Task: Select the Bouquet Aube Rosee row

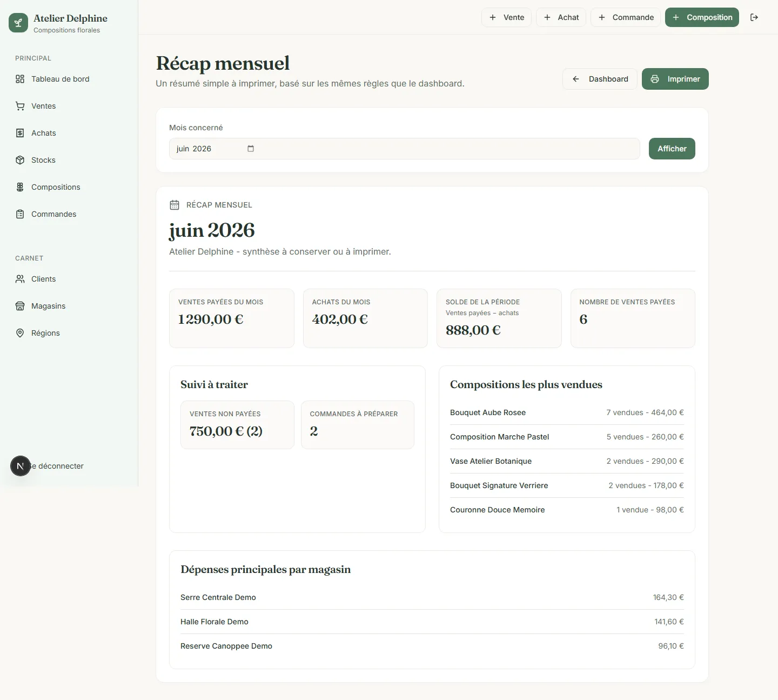Action: (x=567, y=412)
